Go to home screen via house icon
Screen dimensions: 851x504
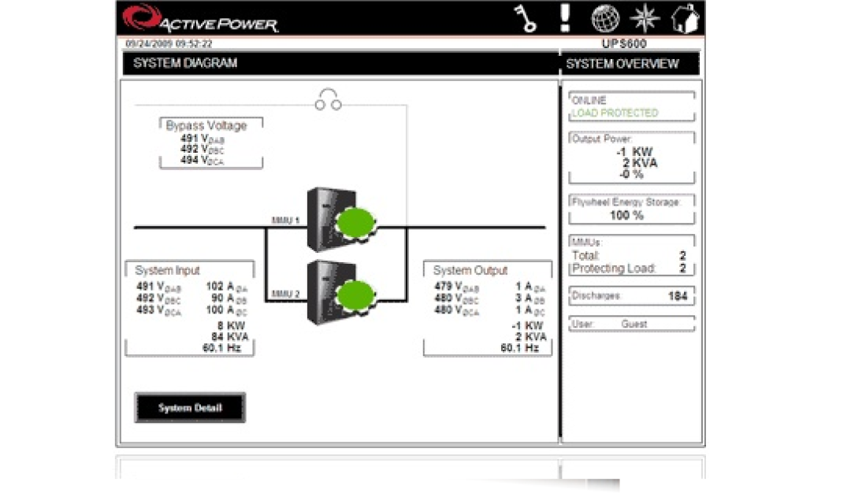(685, 19)
